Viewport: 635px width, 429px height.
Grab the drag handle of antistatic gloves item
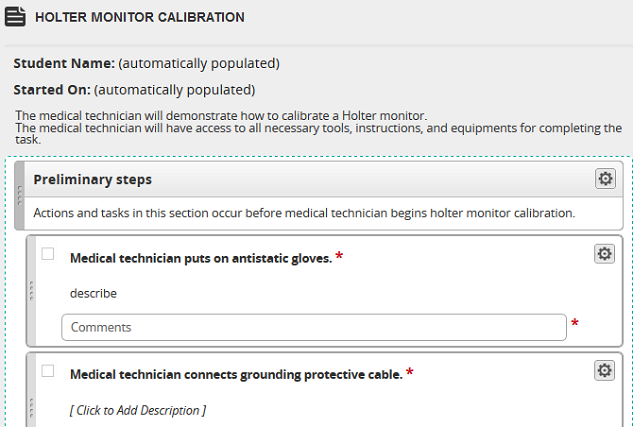pos(31,291)
